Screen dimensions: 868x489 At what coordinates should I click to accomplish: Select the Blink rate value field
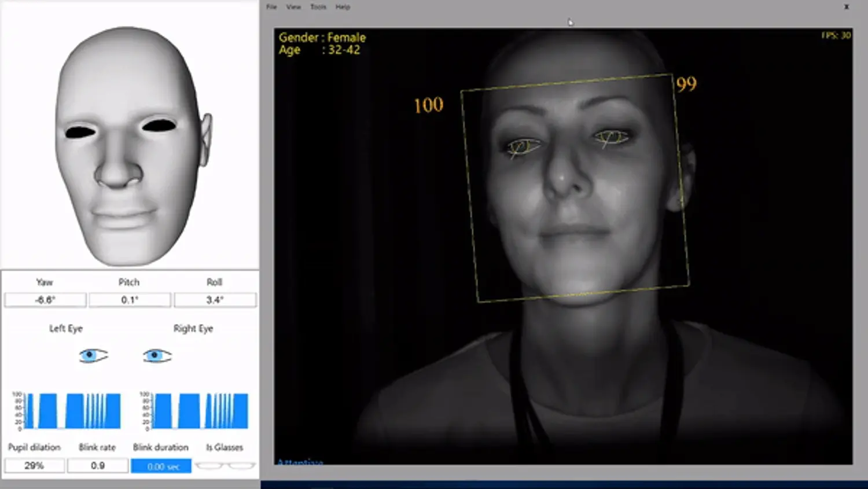(x=98, y=465)
